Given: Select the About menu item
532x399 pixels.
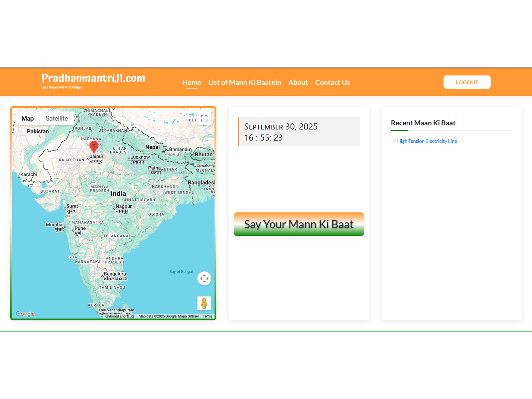Looking at the screenshot, I should click(x=298, y=82).
